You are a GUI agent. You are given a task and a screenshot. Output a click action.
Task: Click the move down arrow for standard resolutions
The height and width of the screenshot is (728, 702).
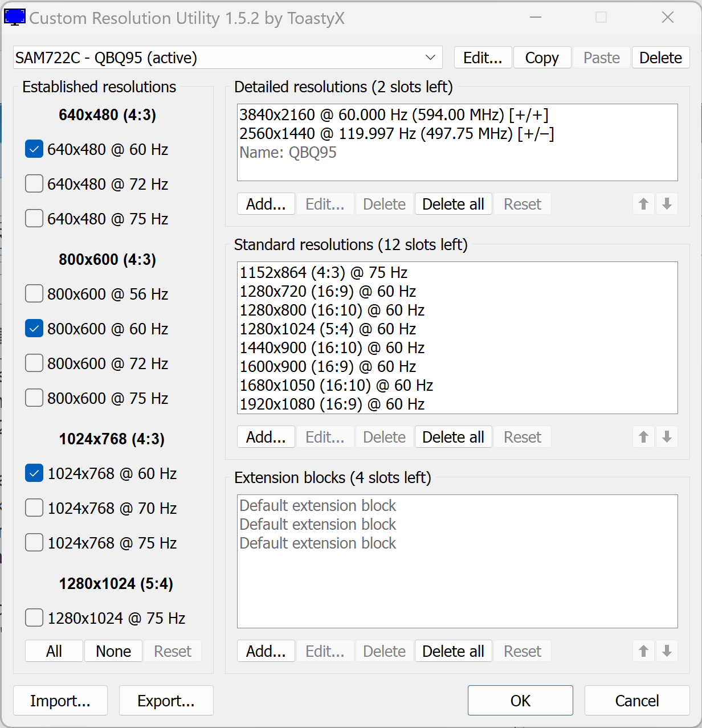(x=667, y=437)
